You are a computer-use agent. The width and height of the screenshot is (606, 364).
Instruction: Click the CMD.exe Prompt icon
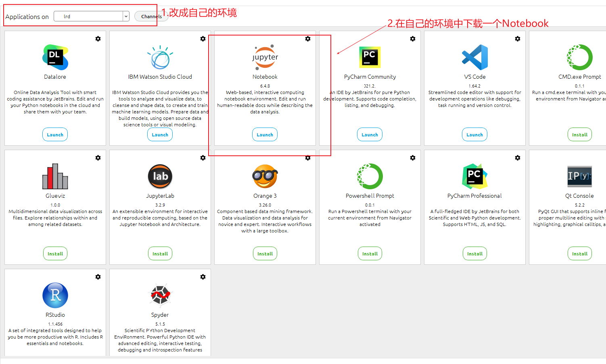click(x=580, y=57)
